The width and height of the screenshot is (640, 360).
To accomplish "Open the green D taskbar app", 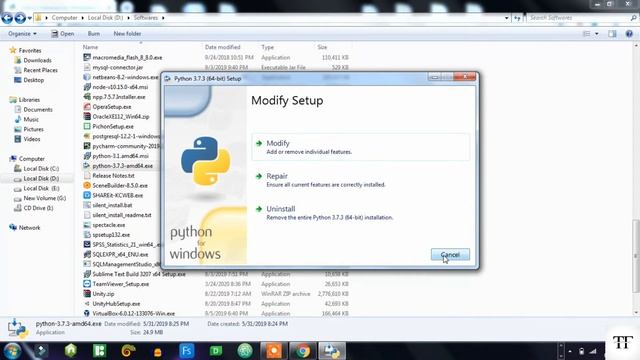I will coord(216,351).
